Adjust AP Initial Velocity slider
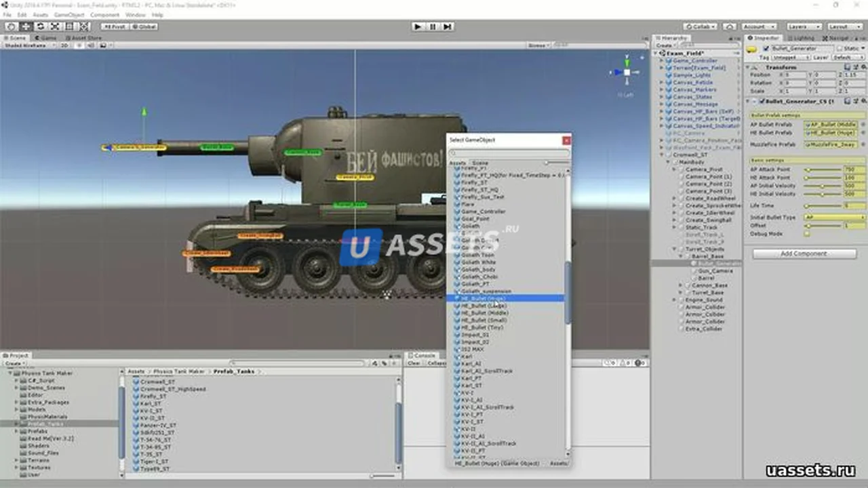Viewport: 868px width, 488px height. click(823, 186)
